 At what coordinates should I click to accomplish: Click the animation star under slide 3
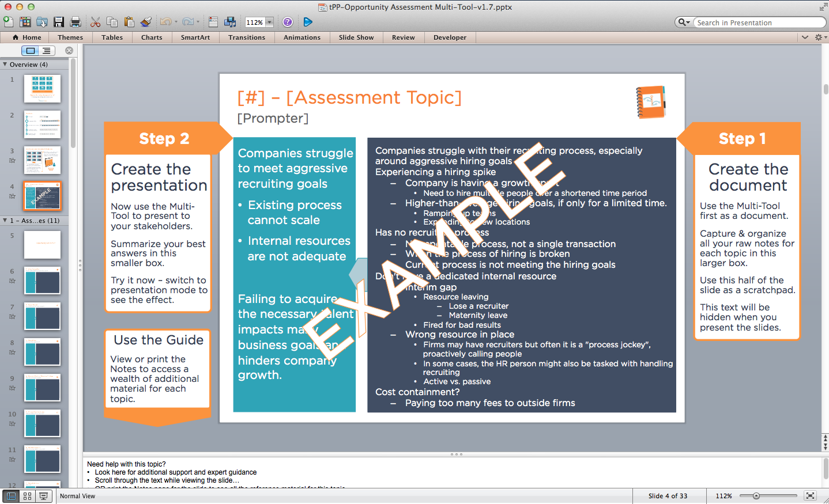(x=12, y=161)
